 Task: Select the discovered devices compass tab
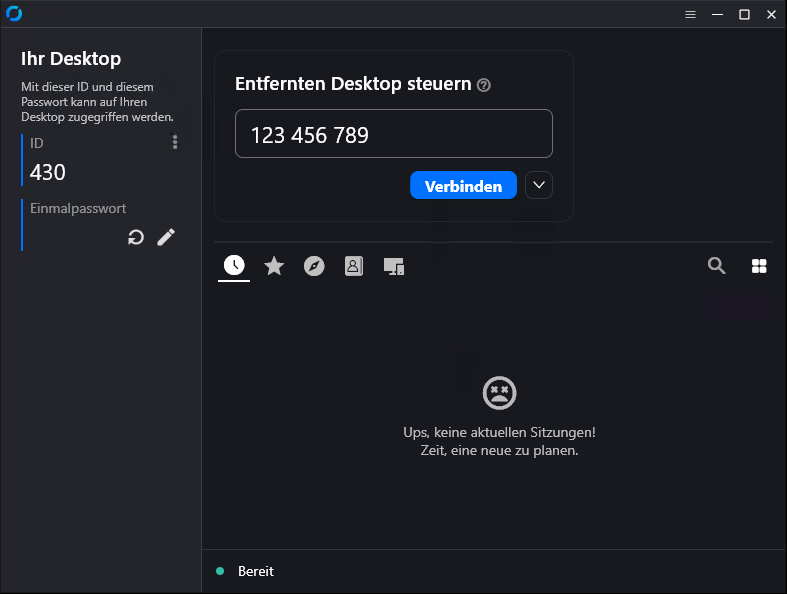[314, 265]
